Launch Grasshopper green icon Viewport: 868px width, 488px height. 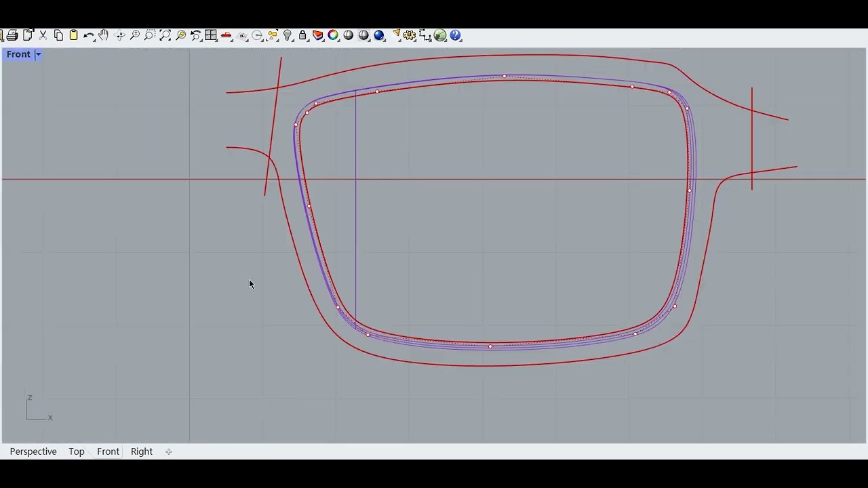pos(441,35)
